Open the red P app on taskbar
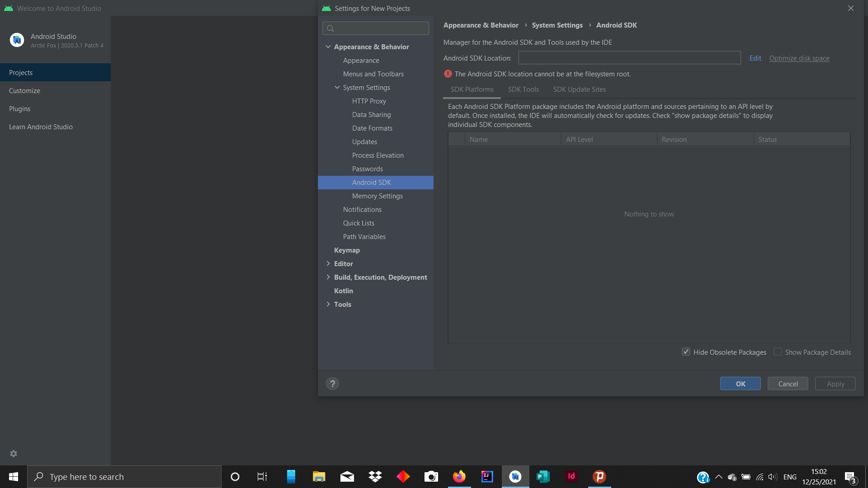Viewport: 868px width, 488px height. tap(599, 477)
